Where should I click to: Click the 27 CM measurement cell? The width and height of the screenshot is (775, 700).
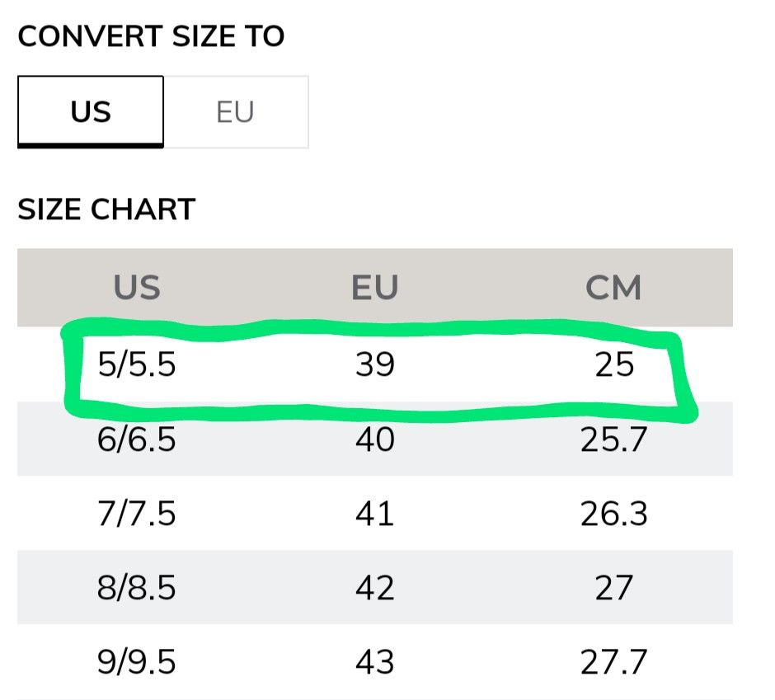point(613,588)
